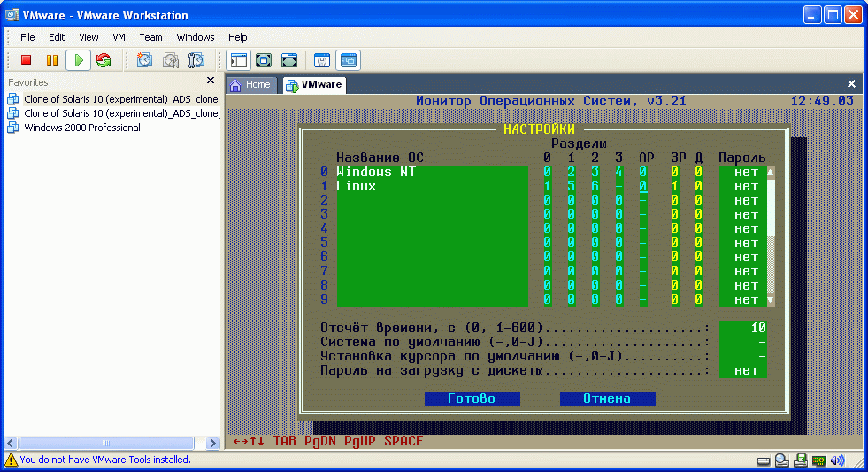The image size is (868, 472).
Task: Click the VMware Tools not installed status message
Action: coord(105,460)
